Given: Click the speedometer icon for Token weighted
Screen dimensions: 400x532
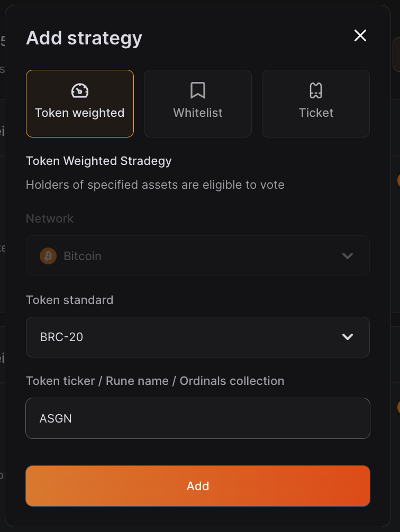Looking at the screenshot, I should click(x=80, y=91).
